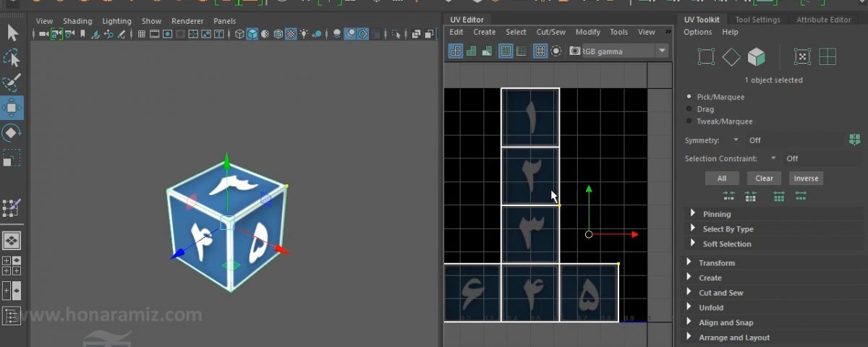The image size is (868, 347).
Task: Toggle textured display in the viewport toolbar
Action: coord(290,34)
